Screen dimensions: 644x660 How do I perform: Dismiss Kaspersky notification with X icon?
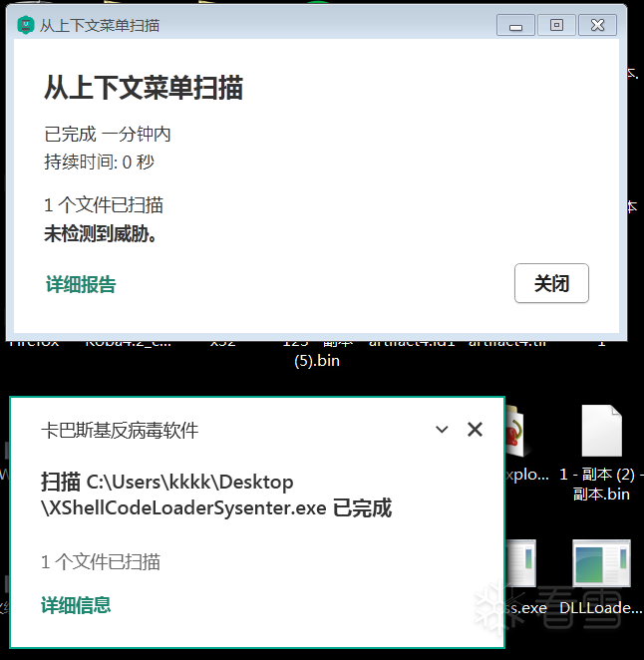pos(475,430)
